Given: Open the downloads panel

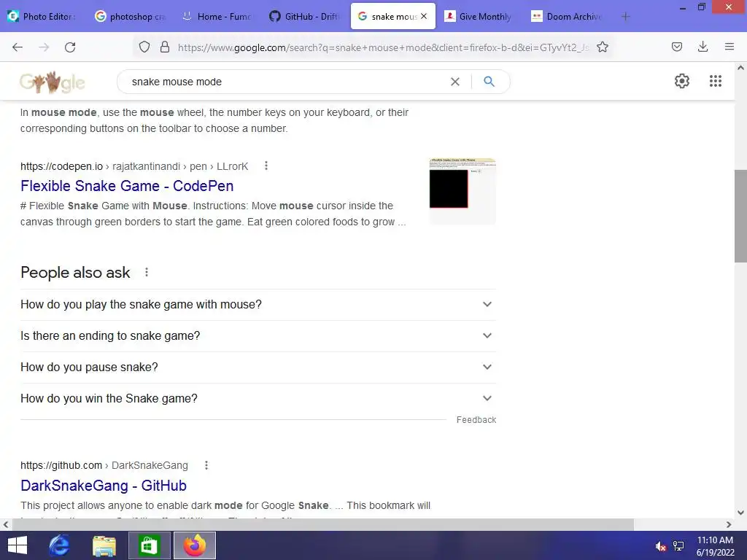Looking at the screenshot, I should (703, 47).
